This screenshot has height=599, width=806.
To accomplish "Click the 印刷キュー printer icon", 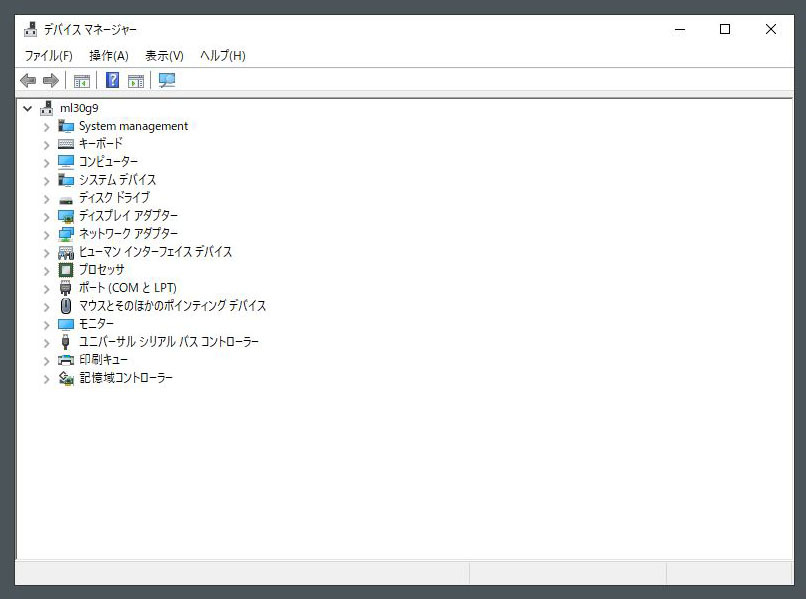I will click(66, 360).
